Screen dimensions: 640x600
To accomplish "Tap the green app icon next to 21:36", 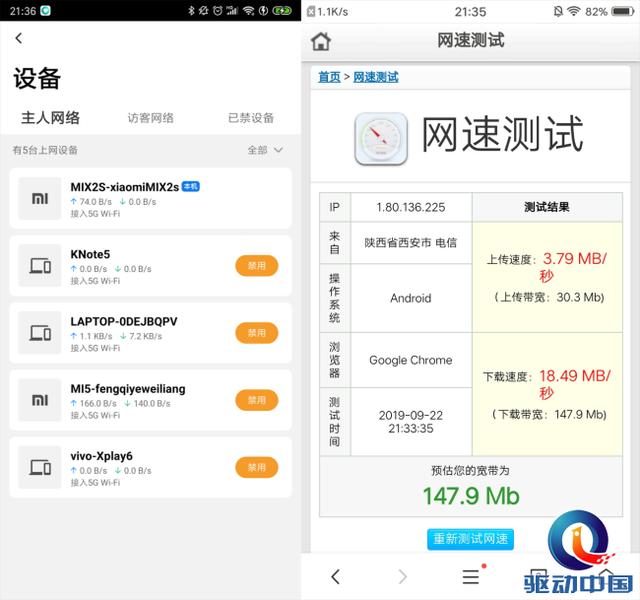I will (x=45, y=11).
